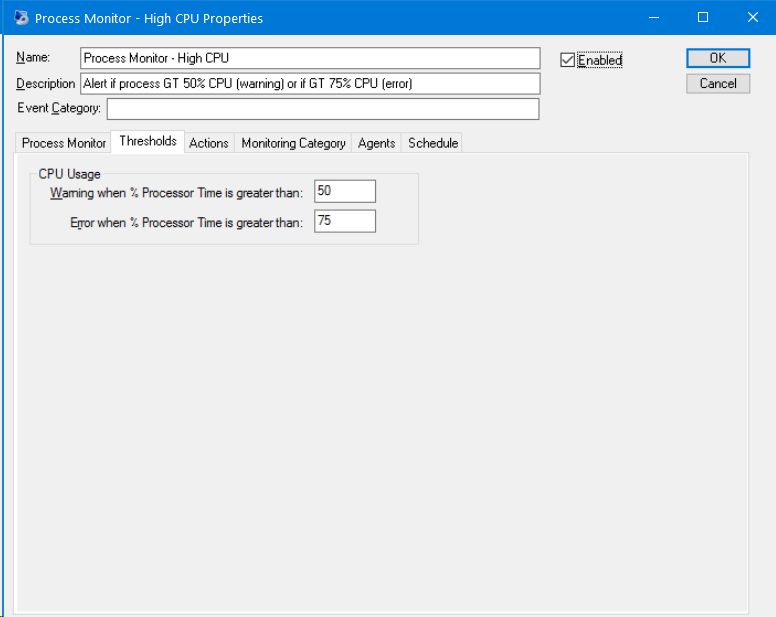Viewport: 776px width, 617px height.
Task: Open the Schedule tab
Action: [433, 143]
